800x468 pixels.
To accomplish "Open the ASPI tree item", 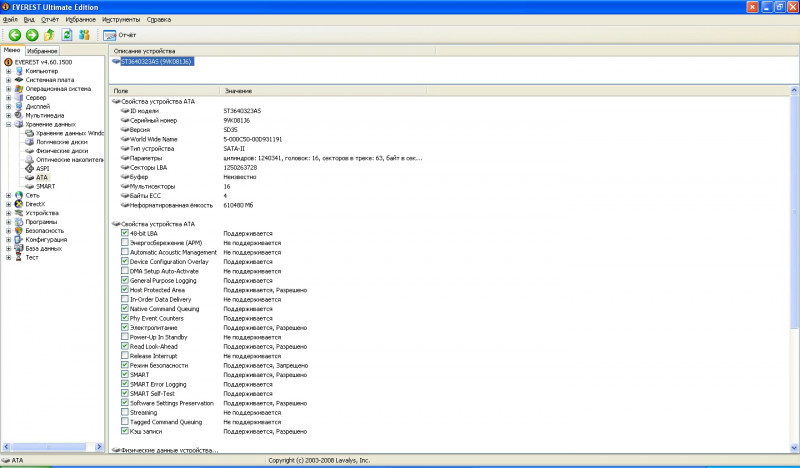I will 42,168.
